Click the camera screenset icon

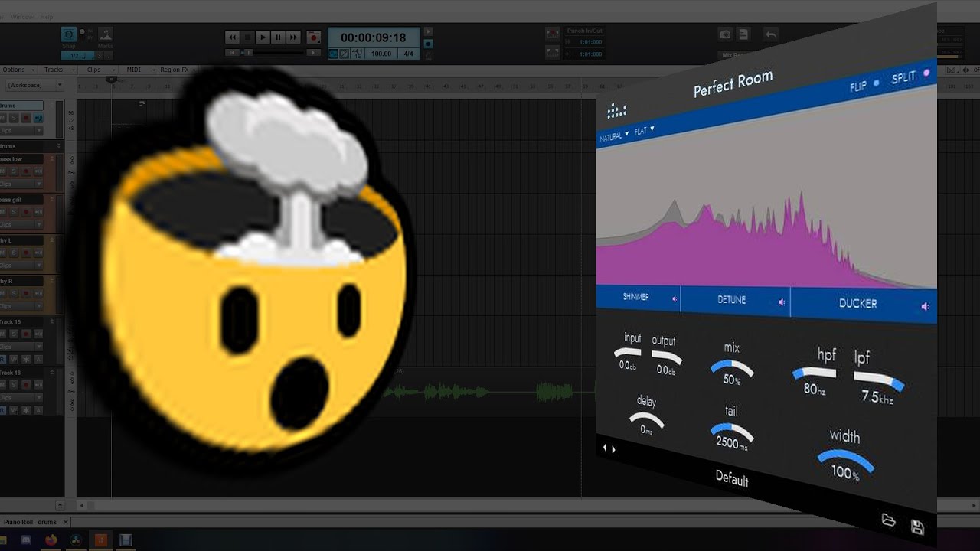pos(725,34)
